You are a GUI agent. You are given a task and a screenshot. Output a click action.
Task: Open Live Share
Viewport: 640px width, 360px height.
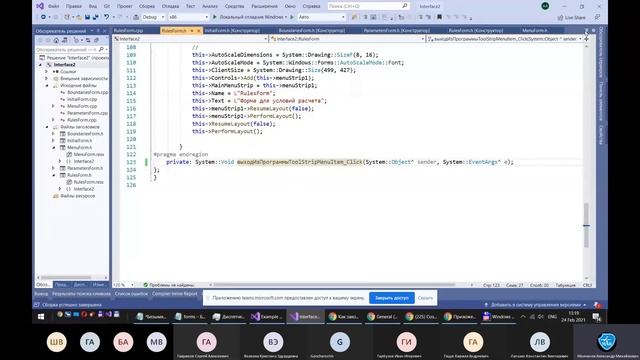tap(571, 18)
